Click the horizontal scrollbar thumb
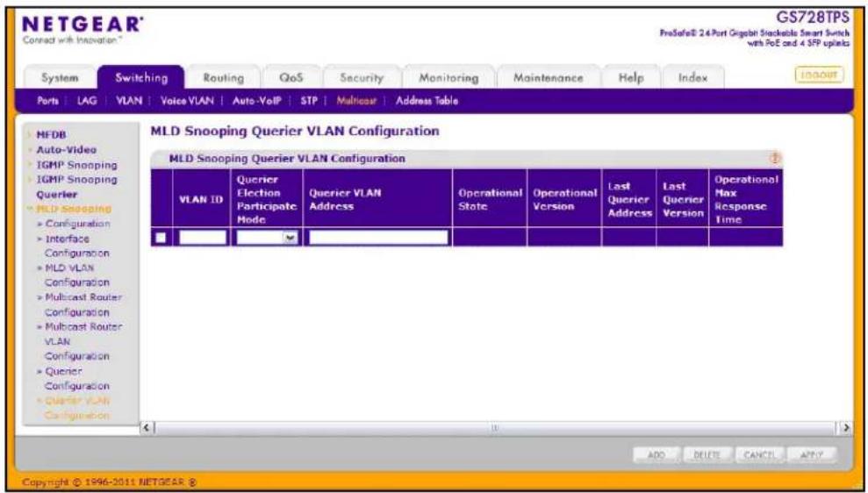The width and height of the screenshot is (868, 493). coord(495,427)
